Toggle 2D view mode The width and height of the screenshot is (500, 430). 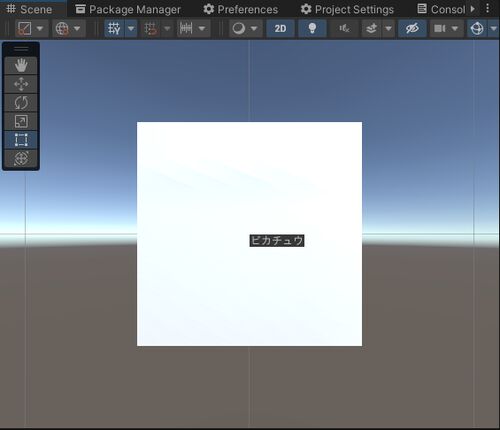(280, 28)
